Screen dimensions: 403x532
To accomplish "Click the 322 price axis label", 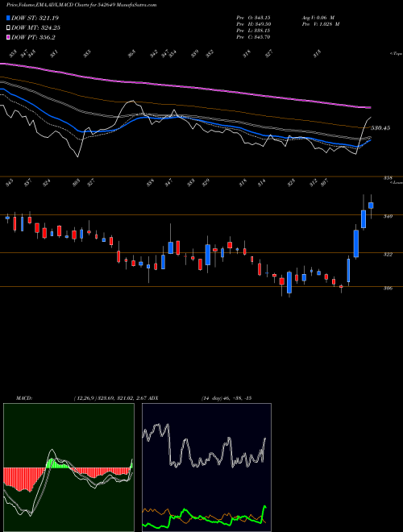I will [x=388, y=254].
